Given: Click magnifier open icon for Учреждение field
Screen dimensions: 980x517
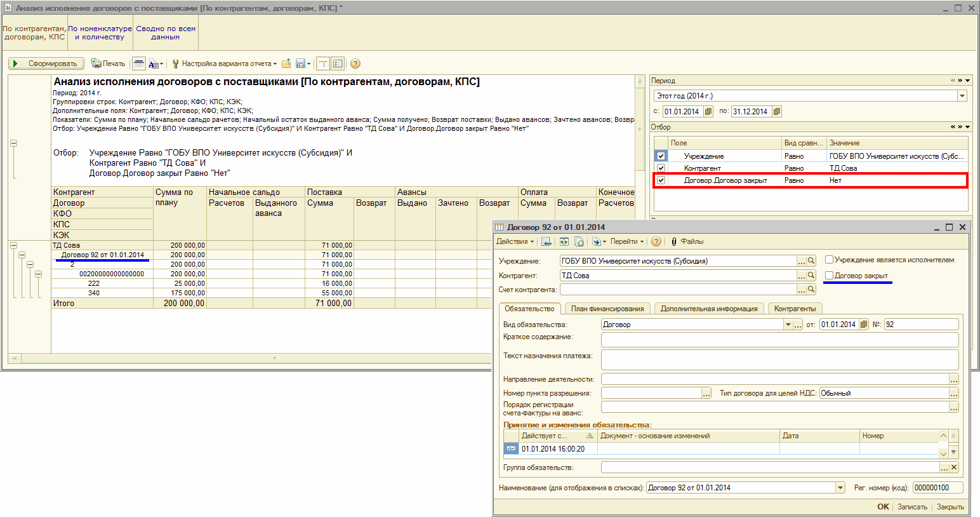Looking at the screenshot, I should click(x=811, y=261).
